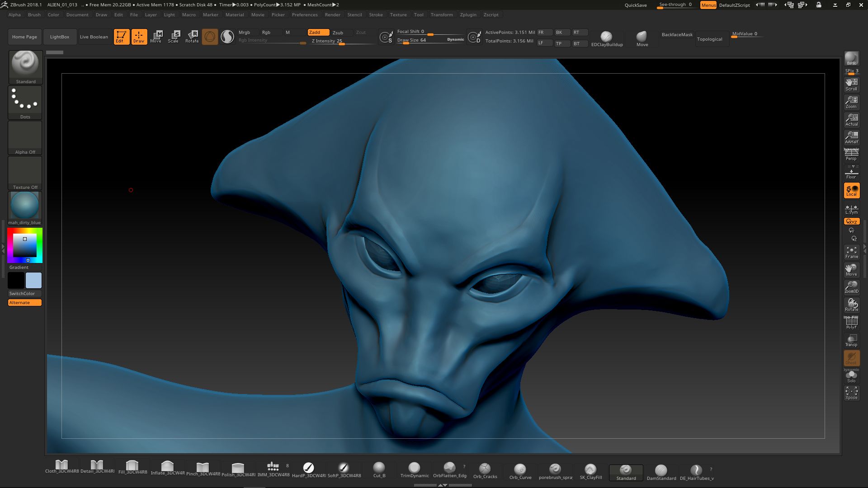Toggle the Floor grid
868x488 pixels.
coord(851,173)
